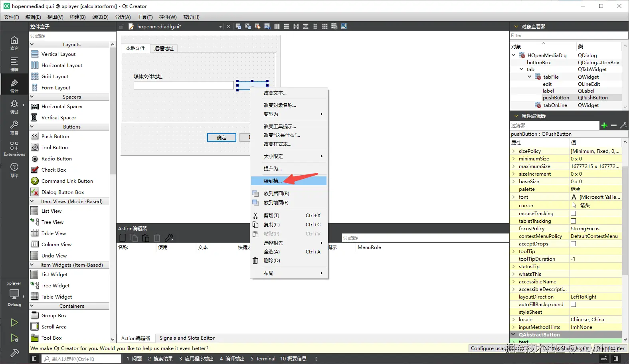Click Edit Buddies toolbar icon
The height and width of the screenshot is (364, 629).
pyautogui.click(x=257, y=26)
